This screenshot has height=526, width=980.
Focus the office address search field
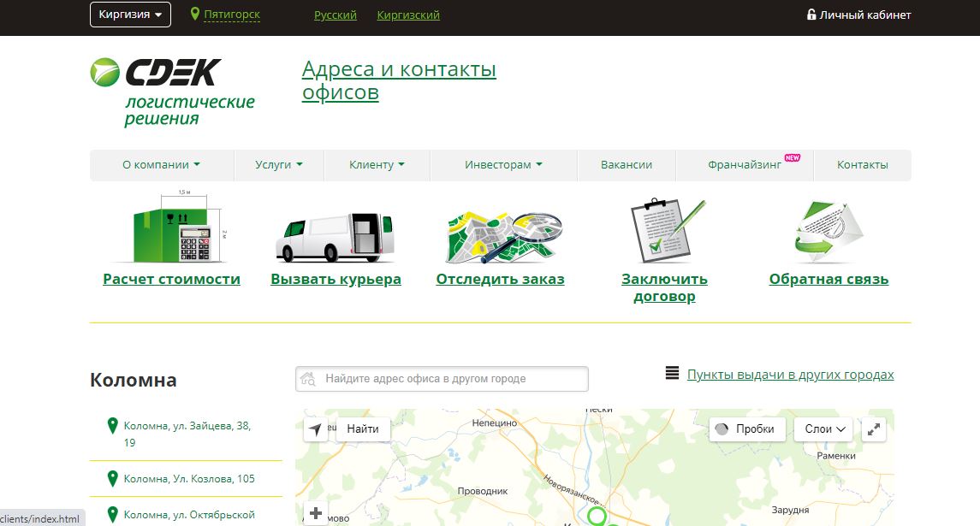(442, 379)
